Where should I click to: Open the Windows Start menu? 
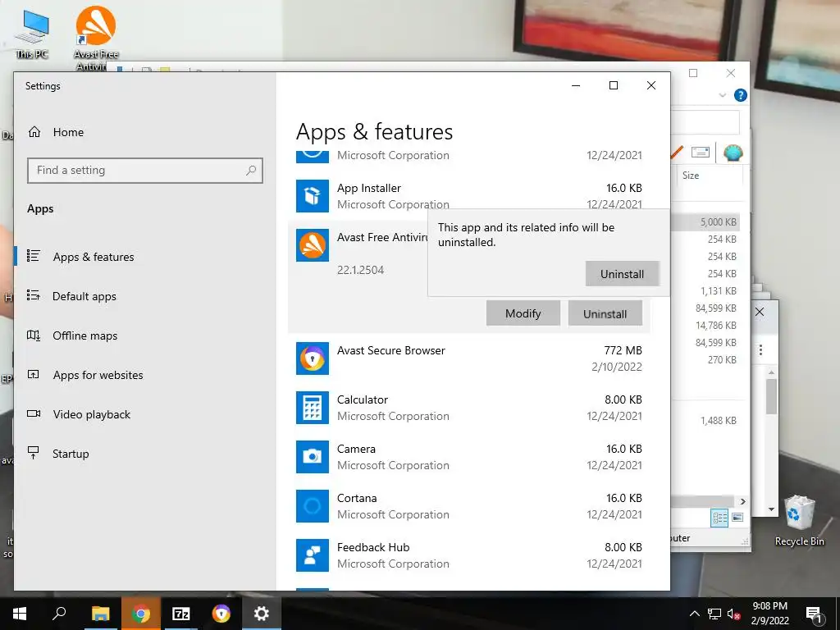20,614
